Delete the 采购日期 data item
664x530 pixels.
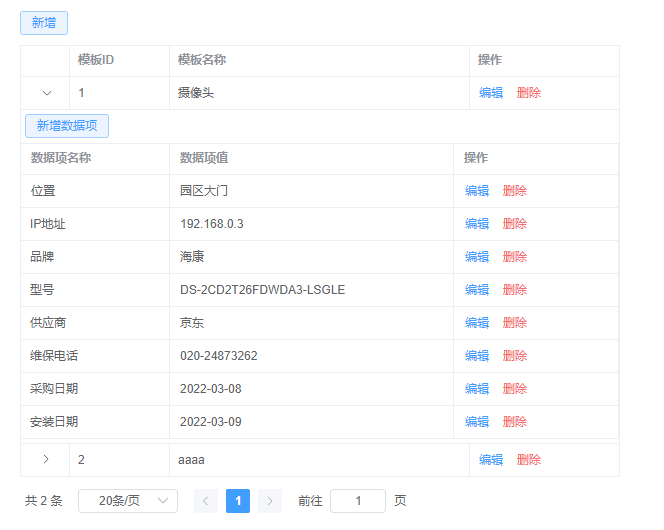[515, 389]
